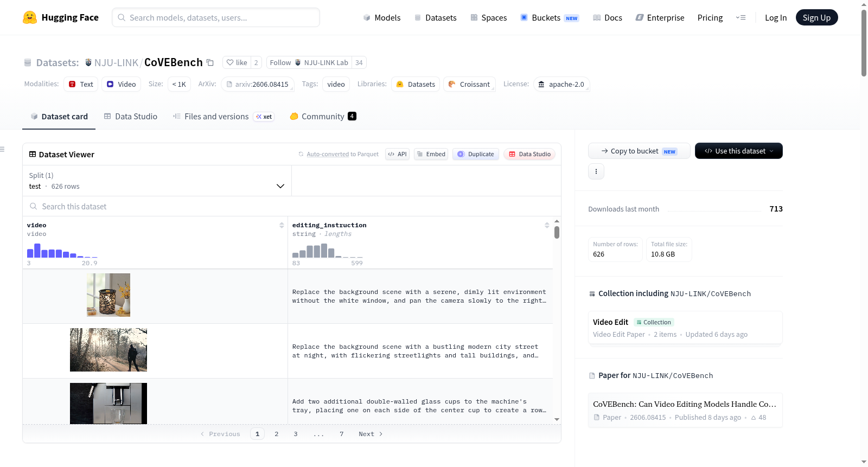Sort the editing_instruction column

pos(547,225)
